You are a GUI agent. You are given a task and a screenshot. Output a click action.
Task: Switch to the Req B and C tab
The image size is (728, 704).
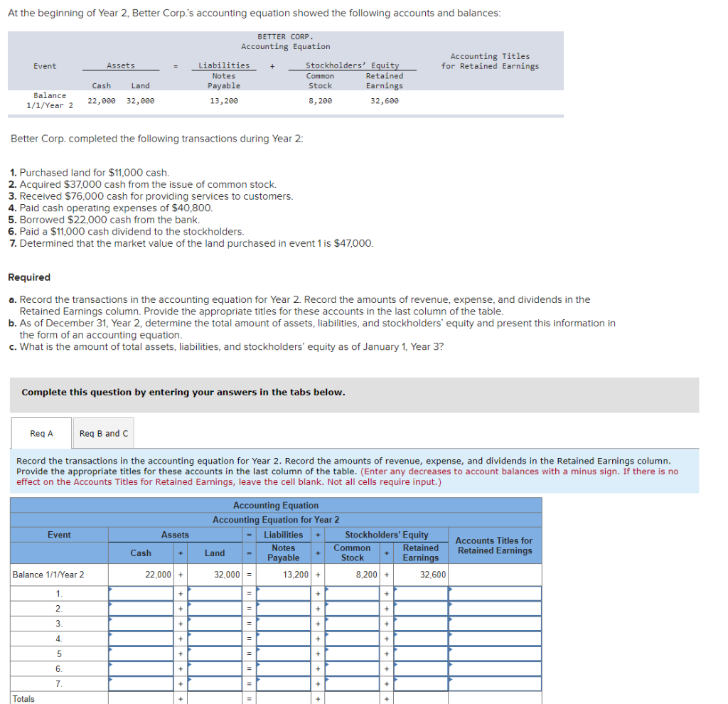[x=102, y=432]
